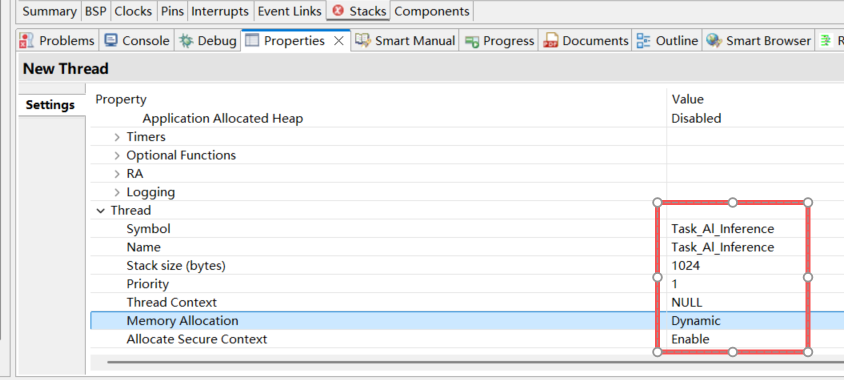The height and width of the screenshot is (380, 844).
Task: Click the Progress view icon
Action: pyautogui.click(x=472, y=41)
